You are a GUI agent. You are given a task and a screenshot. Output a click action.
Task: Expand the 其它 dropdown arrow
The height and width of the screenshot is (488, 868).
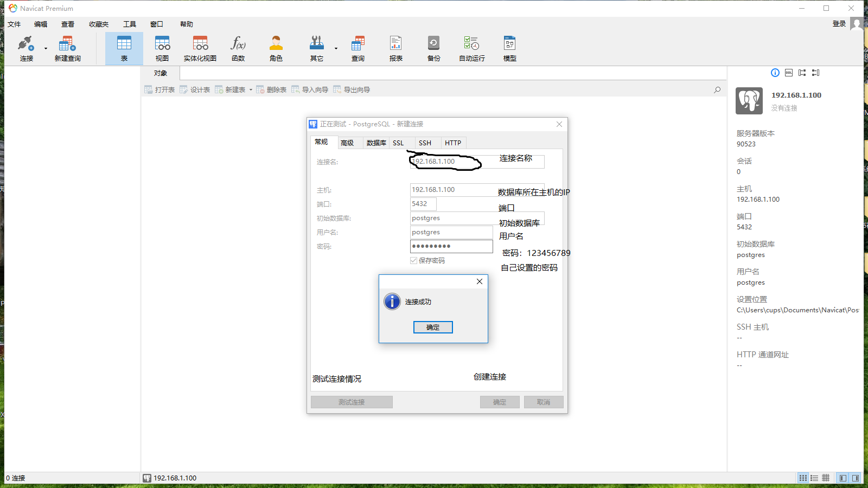tap(336, 49)
